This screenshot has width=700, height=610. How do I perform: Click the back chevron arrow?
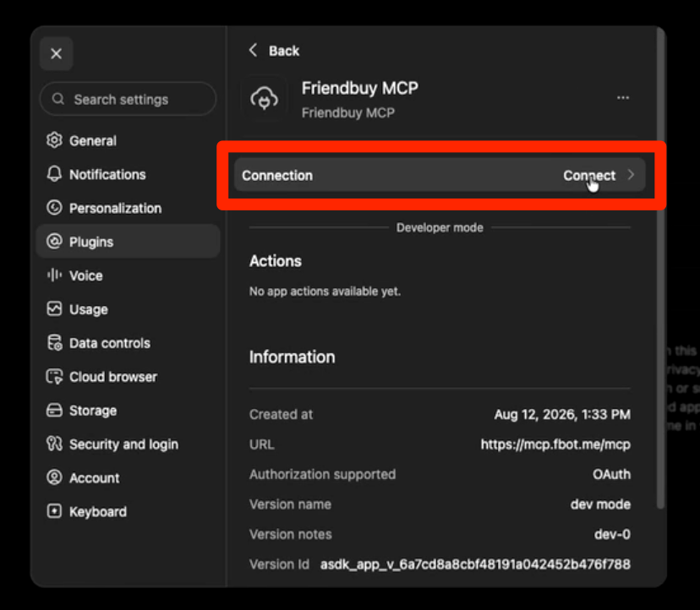[x=253, y=50]
